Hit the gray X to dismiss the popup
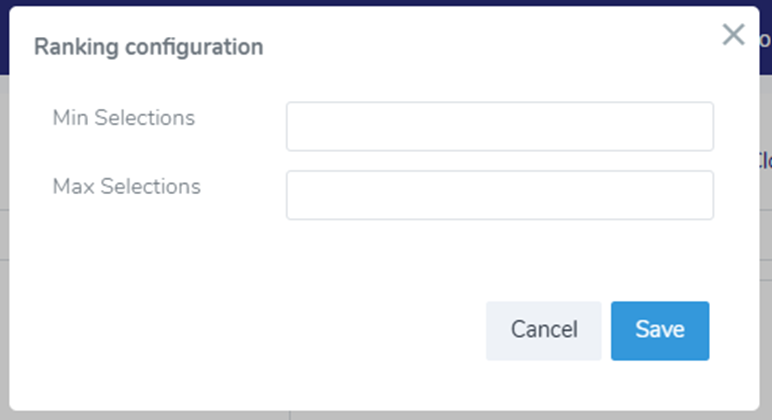The width and height of the screenshot is (772, 420). (733, 35)
